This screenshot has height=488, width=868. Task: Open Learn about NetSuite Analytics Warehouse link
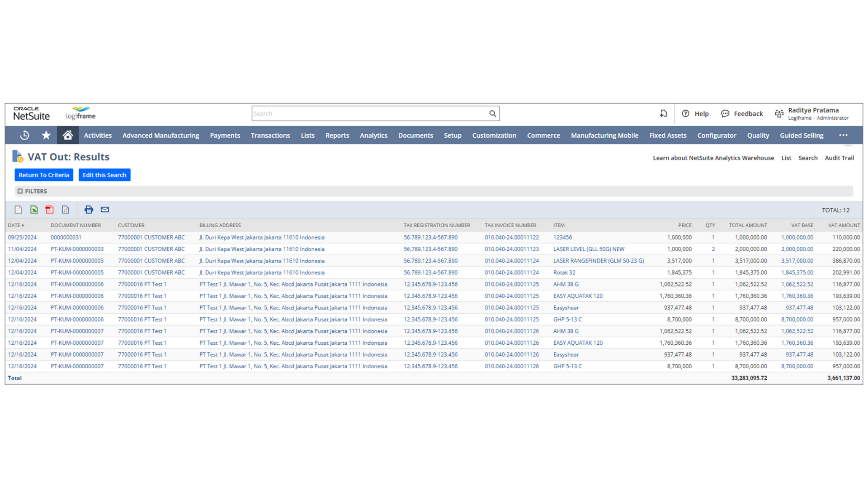tap(713, 158)
